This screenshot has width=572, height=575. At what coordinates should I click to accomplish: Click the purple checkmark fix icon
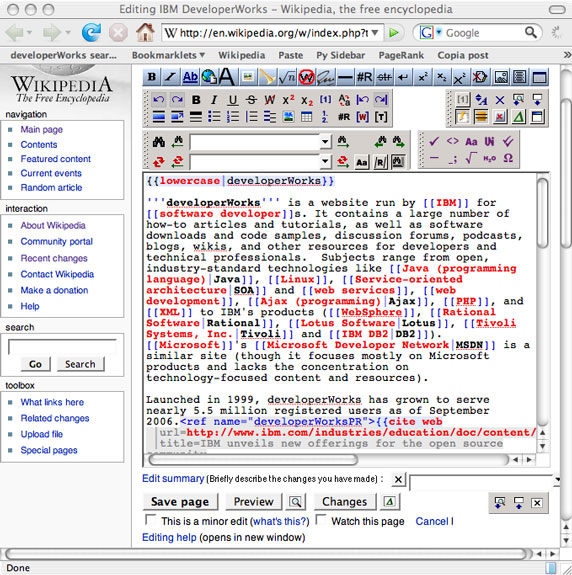tap(434, 141)
